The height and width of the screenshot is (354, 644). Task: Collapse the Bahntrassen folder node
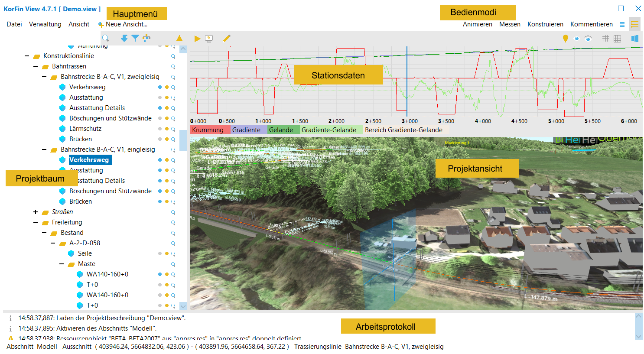pyautogui.click(x=36, y=66)
